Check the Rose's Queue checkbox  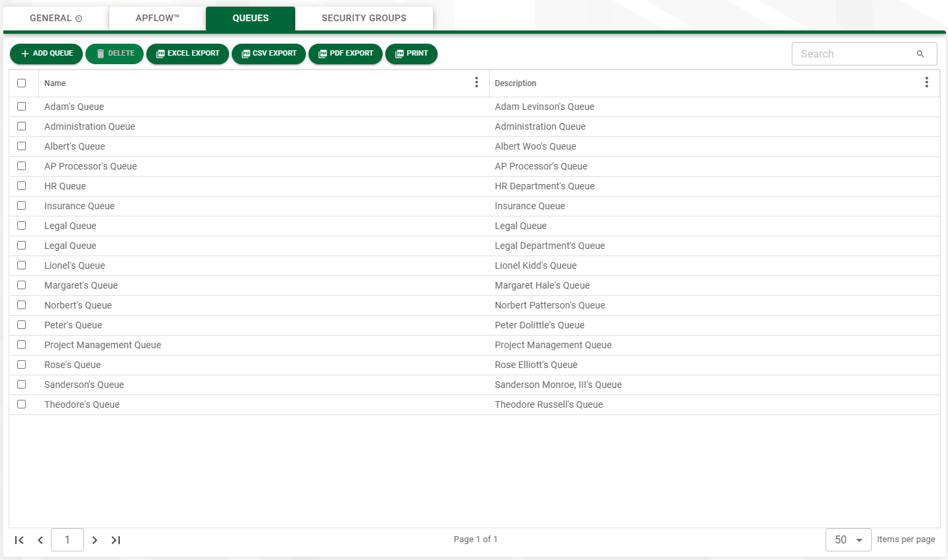tap(22, 364)
